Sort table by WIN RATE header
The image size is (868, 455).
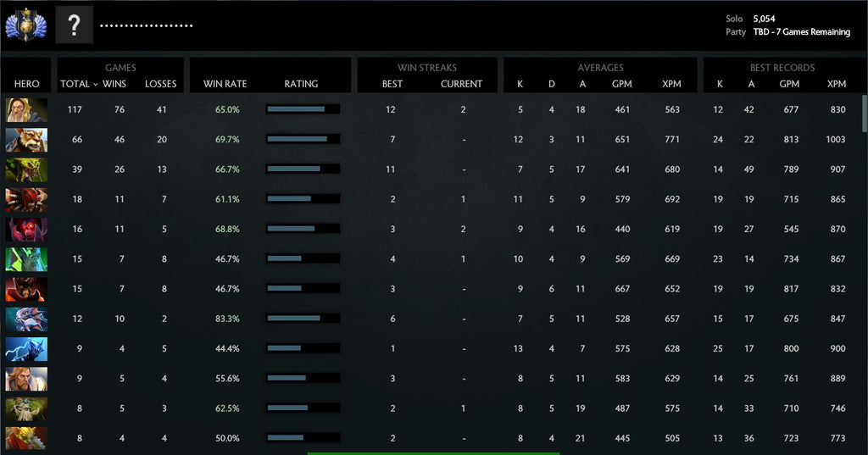225,84
